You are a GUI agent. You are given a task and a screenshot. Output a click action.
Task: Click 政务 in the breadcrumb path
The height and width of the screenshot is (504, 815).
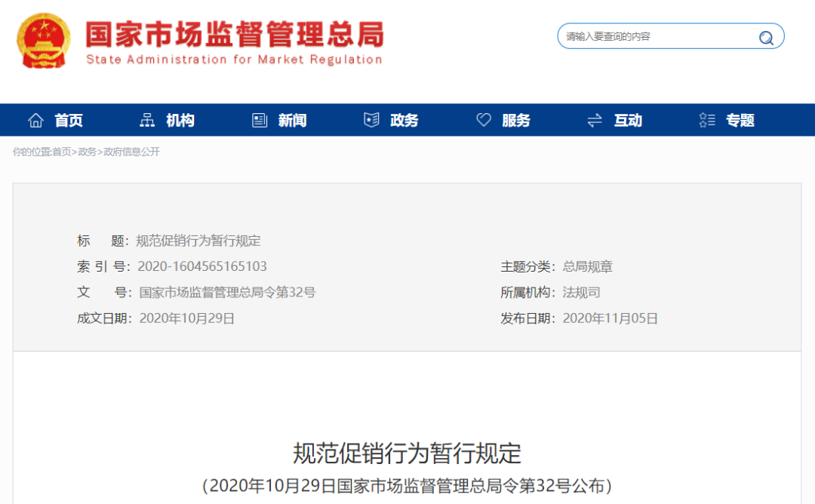(x=87, y=152)
